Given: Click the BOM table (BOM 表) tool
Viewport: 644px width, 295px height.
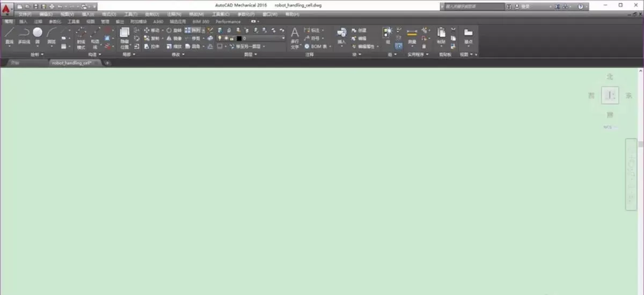Looking at the screenshot, I should 317,46.
